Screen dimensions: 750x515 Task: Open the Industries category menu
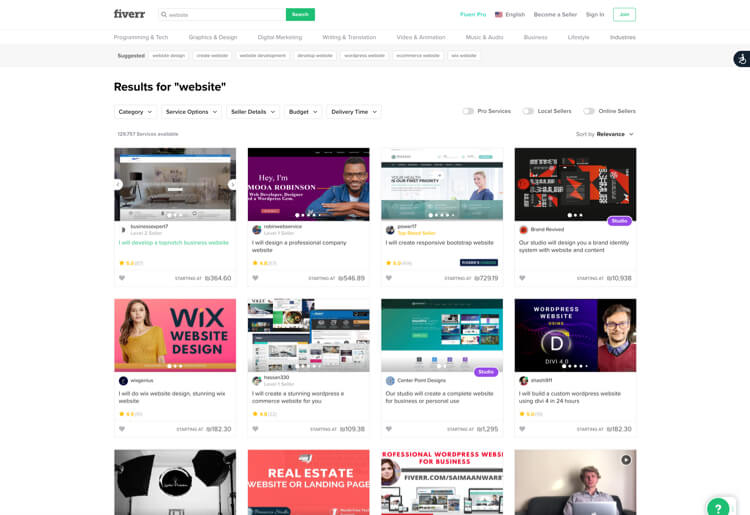click(x=623, y=37)
